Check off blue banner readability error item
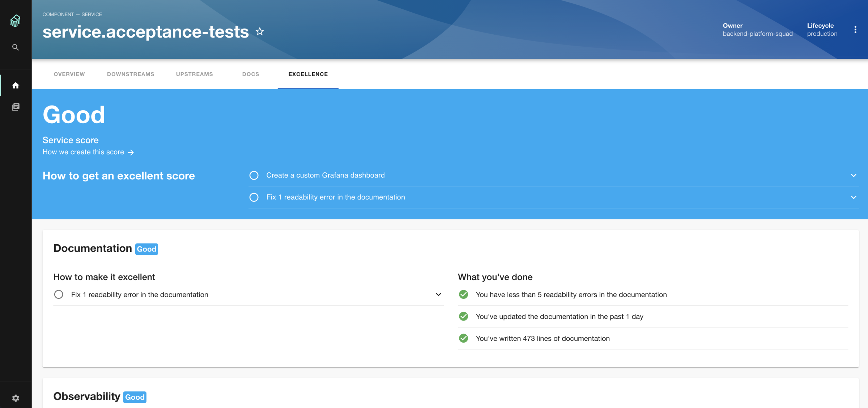Screen dimensions: 868x408 [254, 197]
